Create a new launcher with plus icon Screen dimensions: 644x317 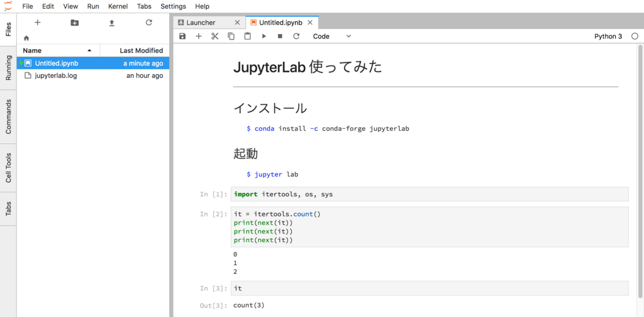coord(37,23)
